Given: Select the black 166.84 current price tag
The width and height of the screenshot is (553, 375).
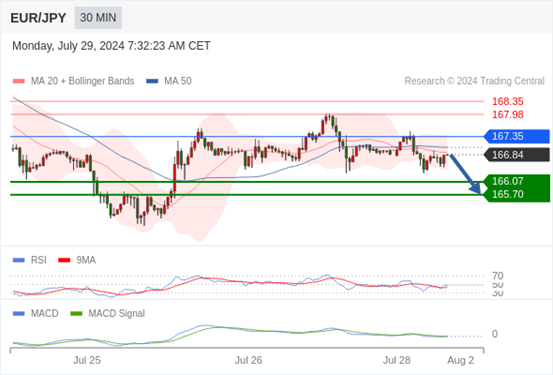Looking at the screenshot, I should point(517,155).
